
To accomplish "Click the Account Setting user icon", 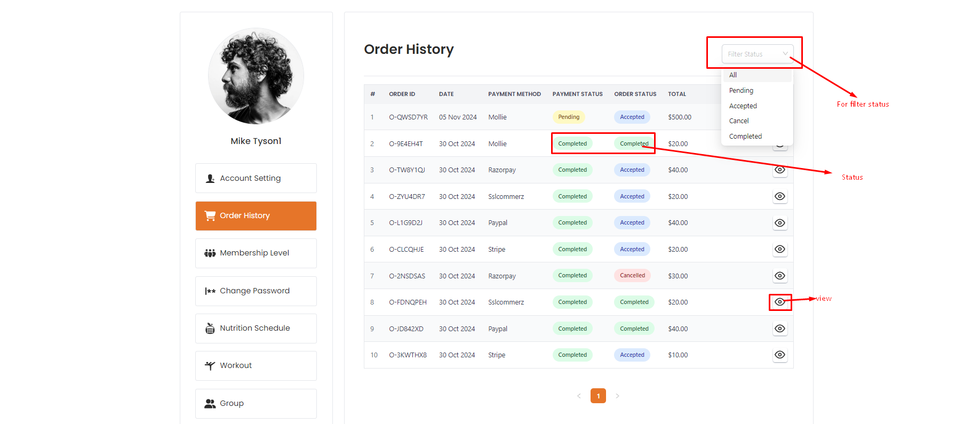I will (210, 178).
